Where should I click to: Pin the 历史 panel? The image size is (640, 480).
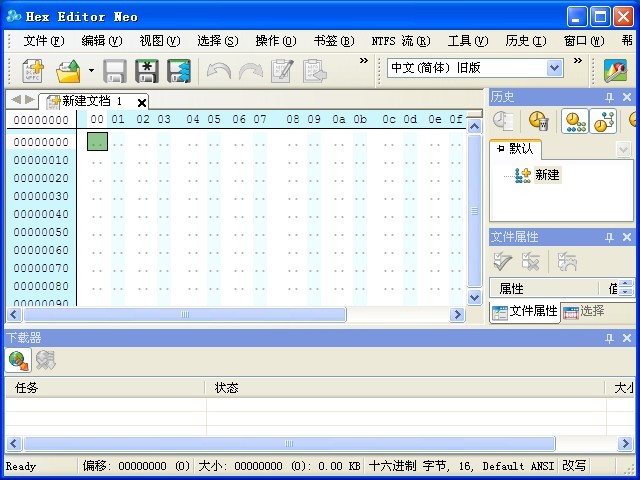point(609,97)
